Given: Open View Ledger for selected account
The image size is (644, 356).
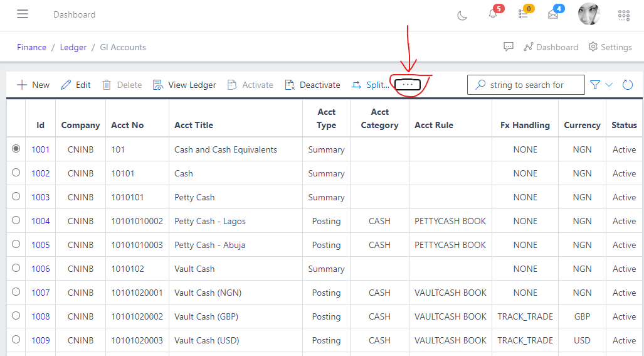Looking at the screenshot, I should 184,85.
